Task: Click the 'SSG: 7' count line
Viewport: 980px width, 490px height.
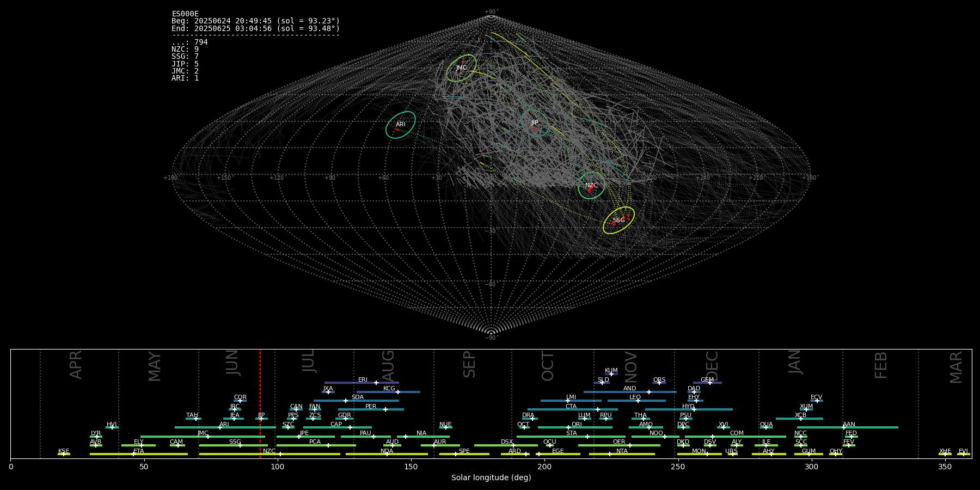Action: [185, 56]
